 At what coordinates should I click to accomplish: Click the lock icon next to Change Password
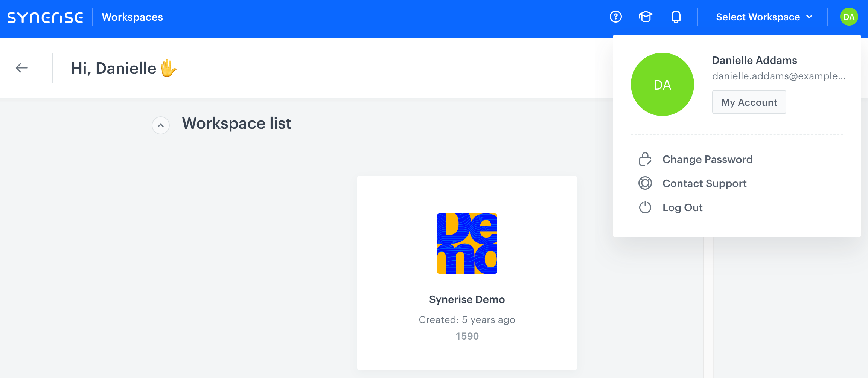coord(645,159)
